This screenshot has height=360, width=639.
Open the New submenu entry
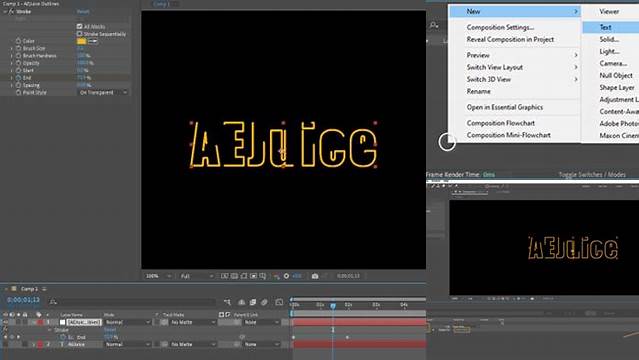click(515, 11)
